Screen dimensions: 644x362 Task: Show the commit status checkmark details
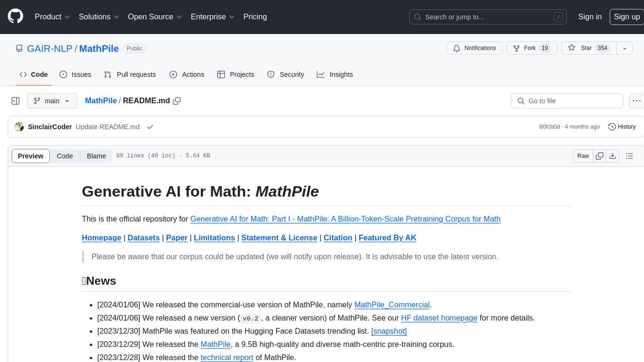[150, 127]
